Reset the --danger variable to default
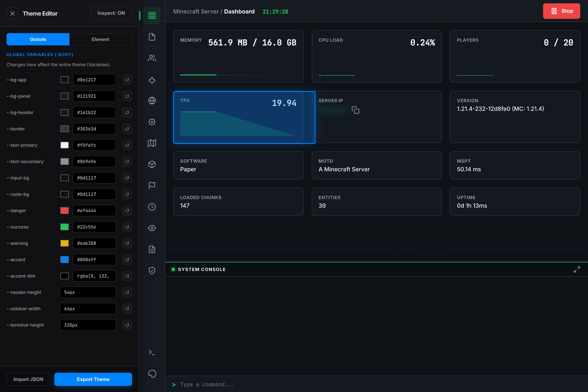This screenshot has height=392, width=588. point(127,211)
